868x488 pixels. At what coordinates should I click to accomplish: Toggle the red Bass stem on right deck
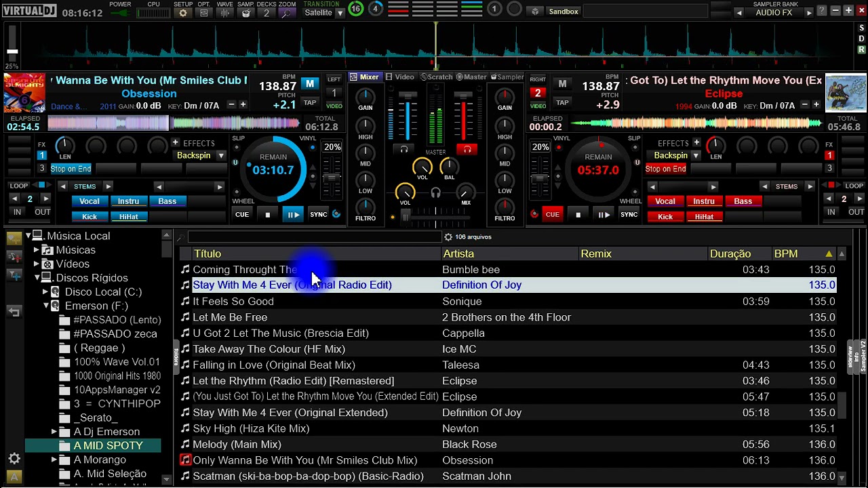(x=743, y=201)
